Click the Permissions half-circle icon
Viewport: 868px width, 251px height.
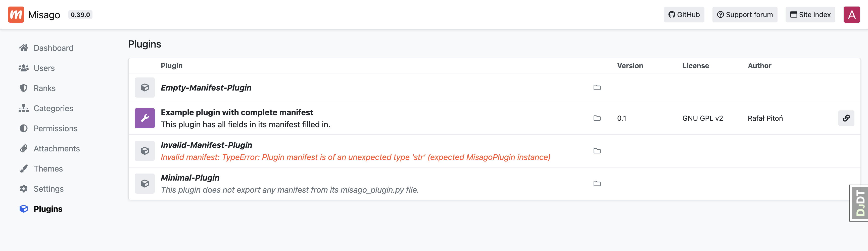tap(24, 129)
